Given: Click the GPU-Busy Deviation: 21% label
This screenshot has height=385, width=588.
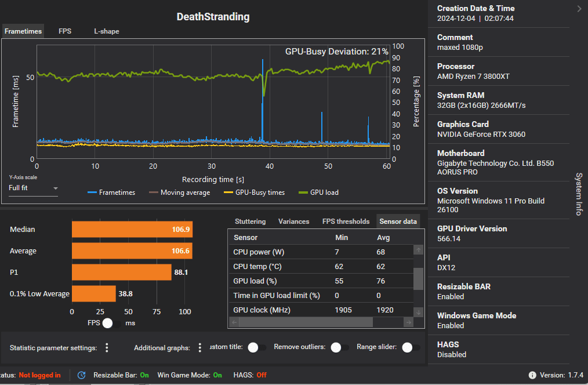Looking at the screenshot, I should point(336,52).
